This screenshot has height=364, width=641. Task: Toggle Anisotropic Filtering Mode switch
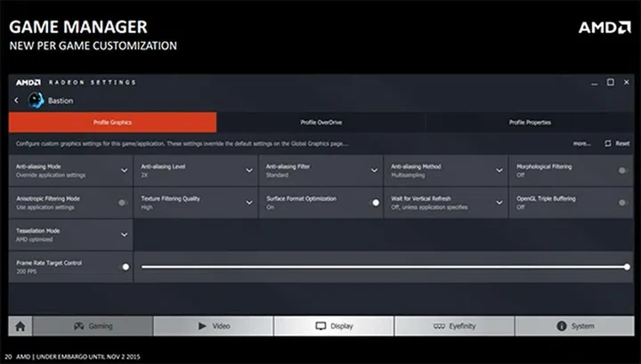click(x=122, y=203)
